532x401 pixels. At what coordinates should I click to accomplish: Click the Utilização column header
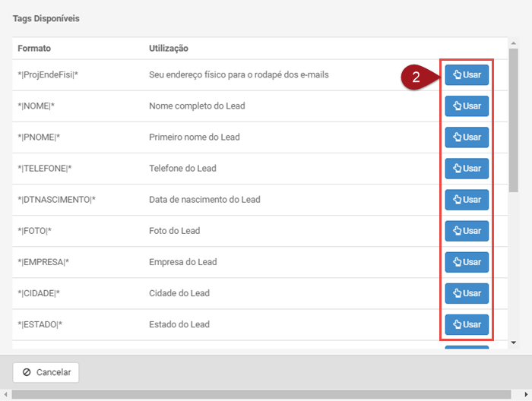pos(169,49)
